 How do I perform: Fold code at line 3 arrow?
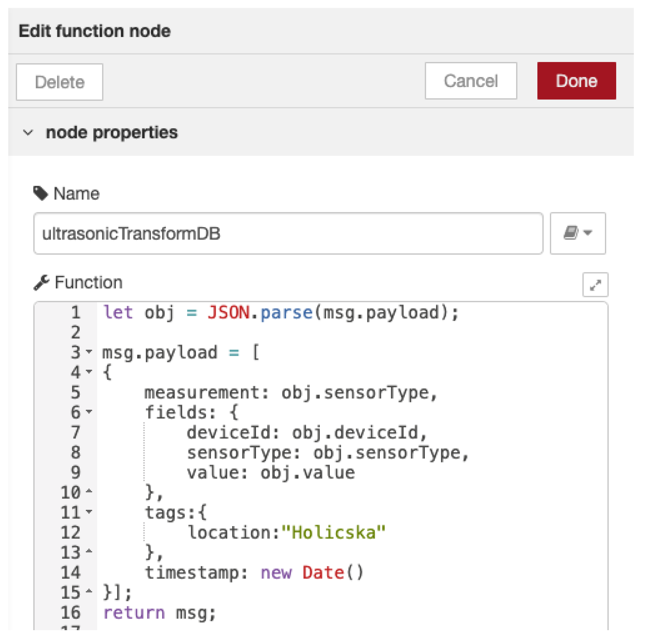(89, 351)
